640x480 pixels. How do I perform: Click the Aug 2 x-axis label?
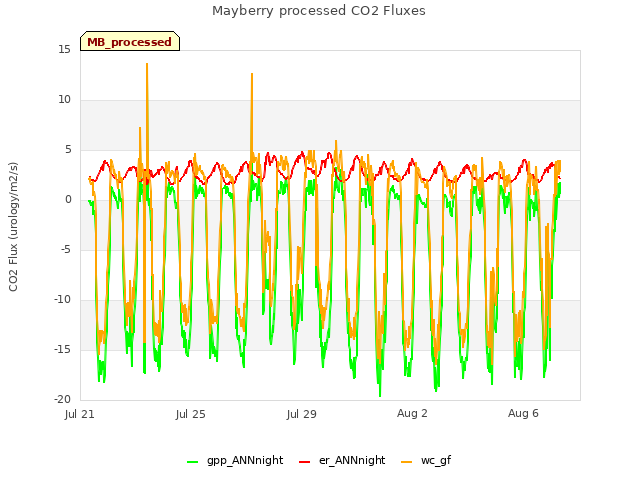(412, 413)
